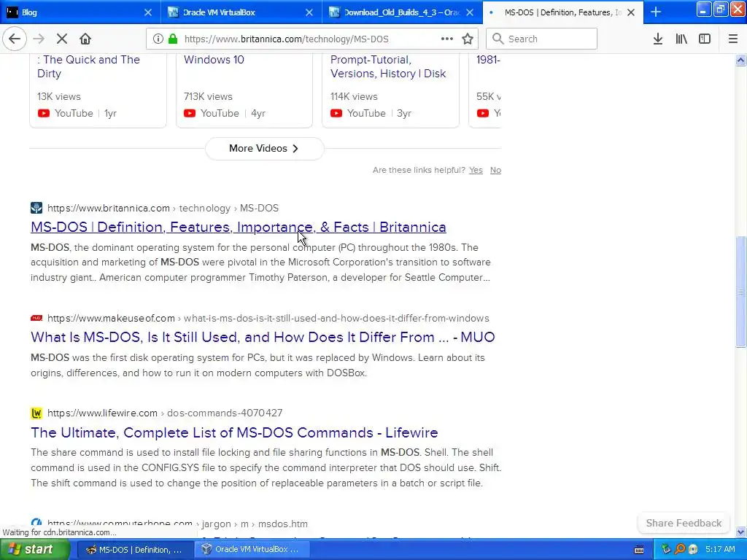Click the Share Feedback button
The height and width of the screenshot is (560, 747).
pos(684,523)
